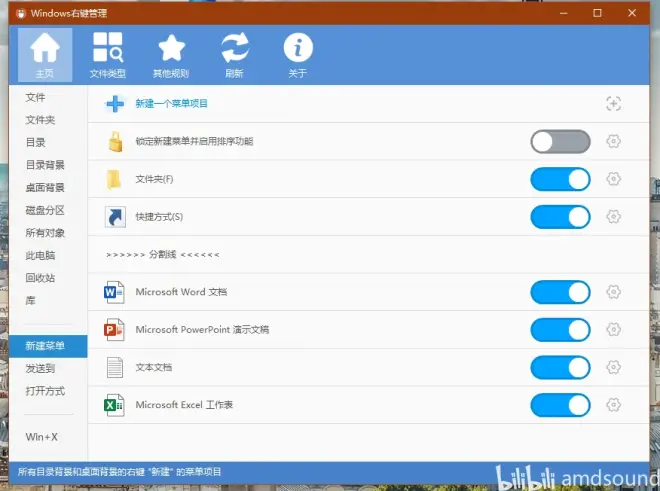The width and height of the screenshot is (660, 491).
Task: Click the Word document icon
Action: (x=114, y=292)
